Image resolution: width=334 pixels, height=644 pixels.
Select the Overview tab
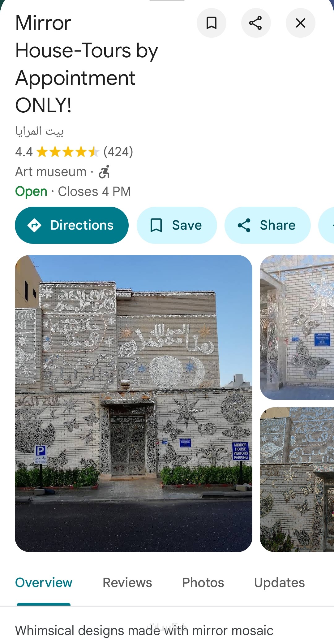pos(44,583)
